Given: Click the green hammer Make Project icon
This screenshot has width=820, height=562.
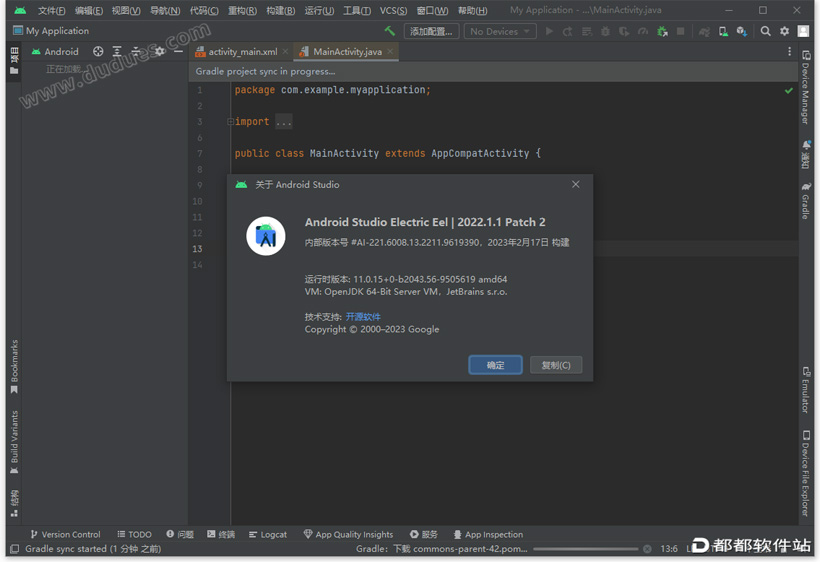Looking at the screenshot, I should coord(390,31).
